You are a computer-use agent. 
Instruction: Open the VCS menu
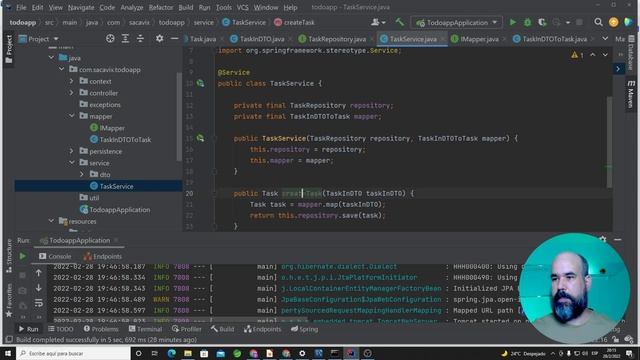pyautogui.click(x=242, y=7)
